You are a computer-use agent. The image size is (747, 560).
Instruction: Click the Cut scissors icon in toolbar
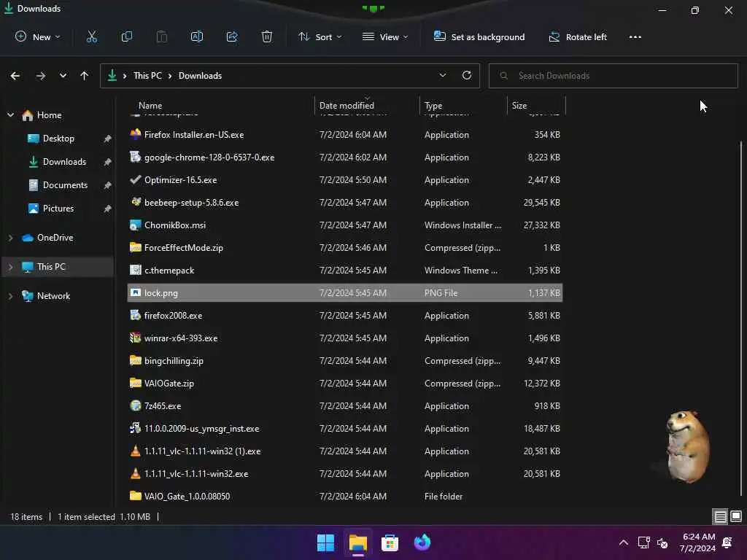click(91, 36)
